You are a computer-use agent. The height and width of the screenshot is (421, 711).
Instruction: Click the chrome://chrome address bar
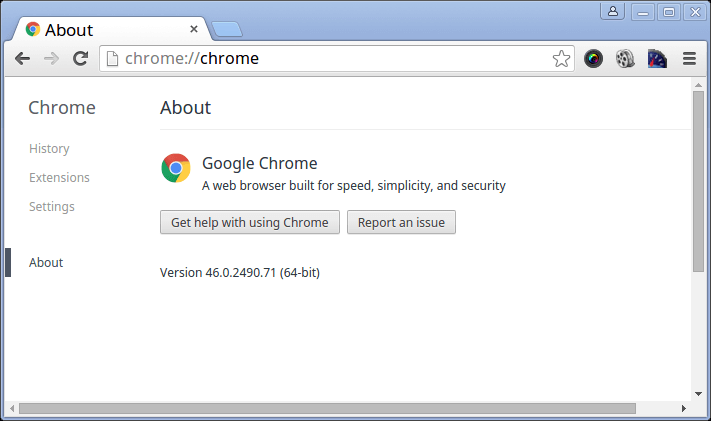330,59
